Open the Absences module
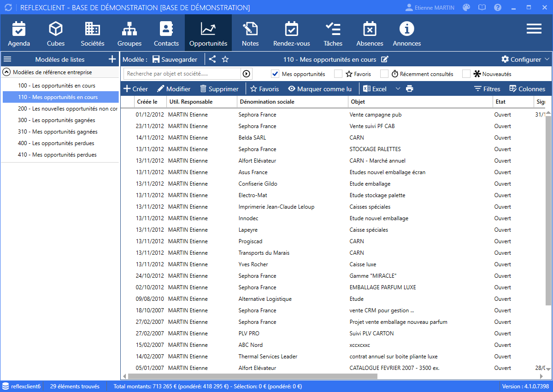 [370, 34]
